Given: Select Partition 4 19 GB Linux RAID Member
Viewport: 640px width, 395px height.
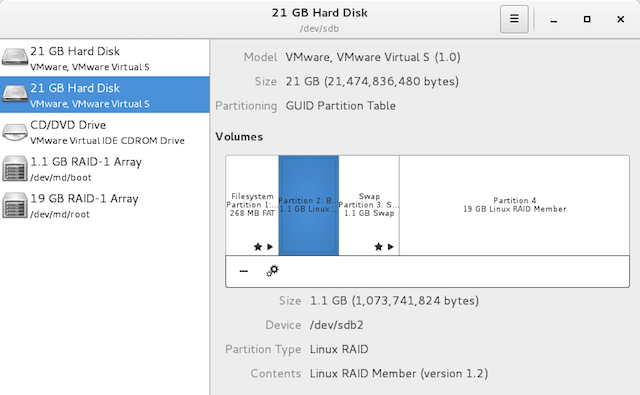Looking at the screenshot, I should 514,205.
